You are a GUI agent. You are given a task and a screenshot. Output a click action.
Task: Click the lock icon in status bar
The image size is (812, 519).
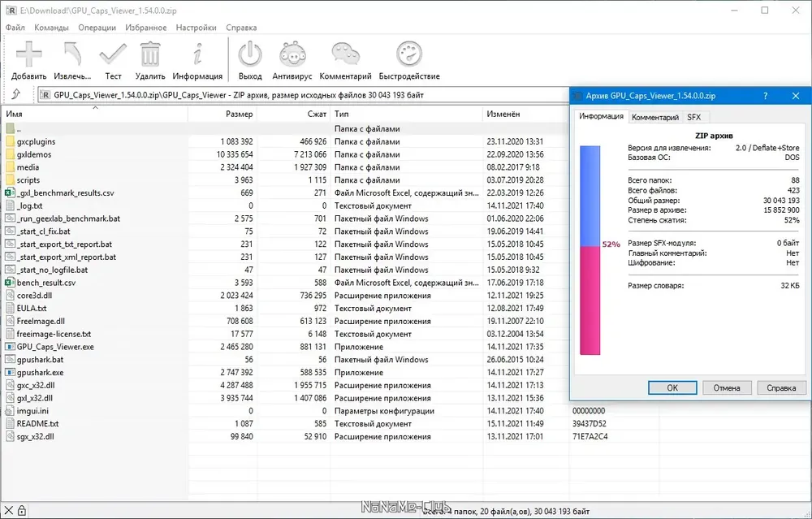[21, 510]
